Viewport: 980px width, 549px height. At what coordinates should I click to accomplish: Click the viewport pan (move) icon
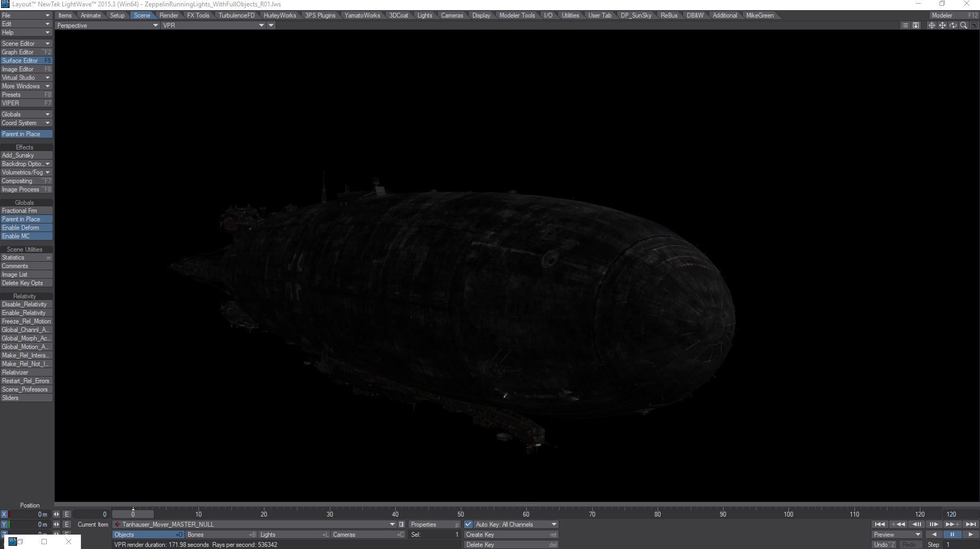coord(942,26)
